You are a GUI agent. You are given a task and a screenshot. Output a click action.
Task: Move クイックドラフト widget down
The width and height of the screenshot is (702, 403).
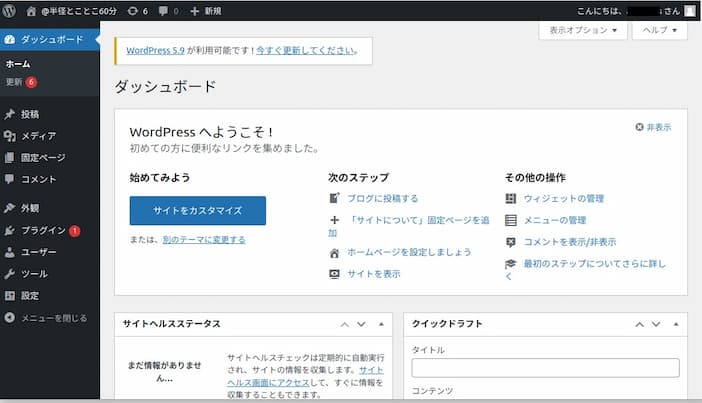click(656, 324)
